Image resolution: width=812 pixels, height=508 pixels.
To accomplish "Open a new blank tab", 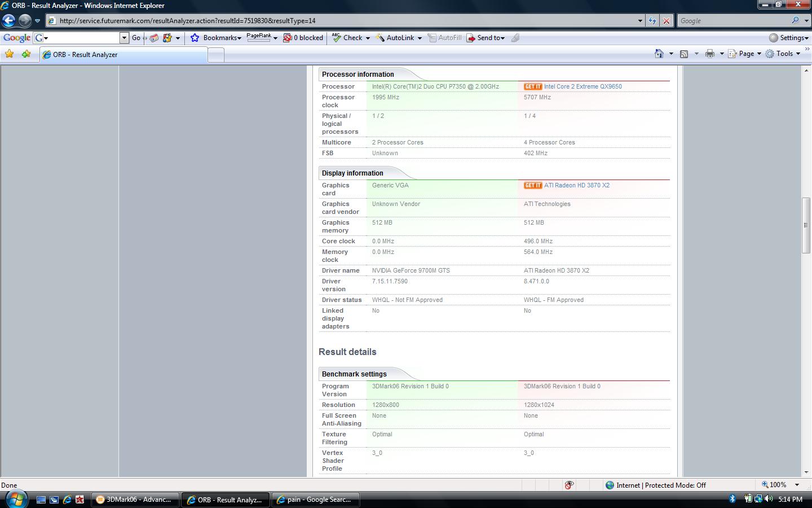I will point(216,55).
